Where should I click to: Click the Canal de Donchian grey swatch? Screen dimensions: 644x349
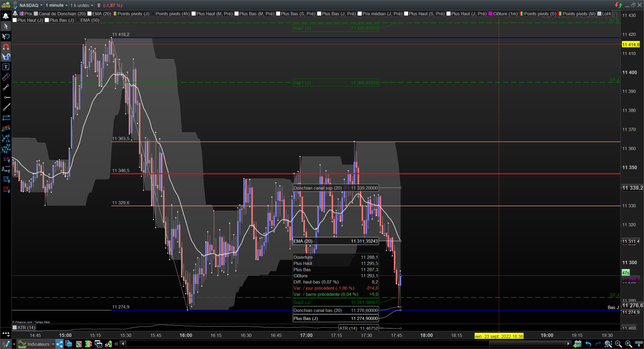36,14
